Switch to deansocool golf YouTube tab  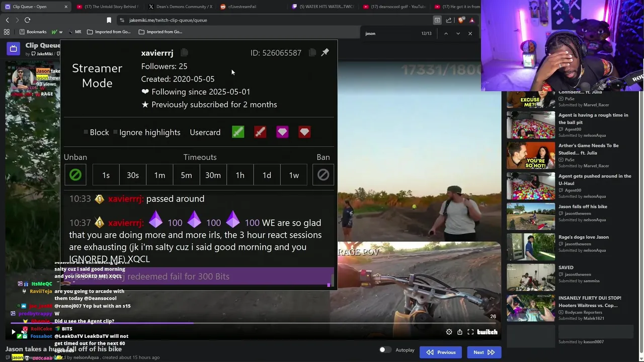click(394, 7)
